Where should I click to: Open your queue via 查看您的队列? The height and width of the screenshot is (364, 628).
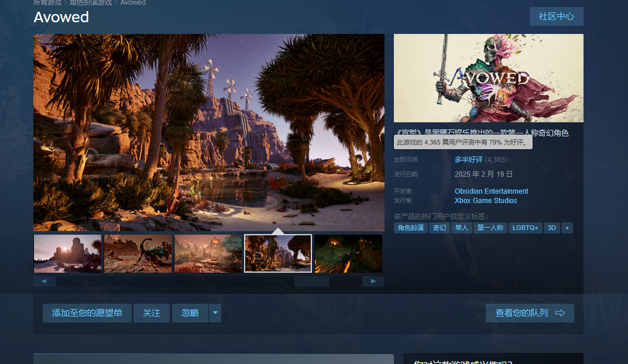click(x=529, y=313)
